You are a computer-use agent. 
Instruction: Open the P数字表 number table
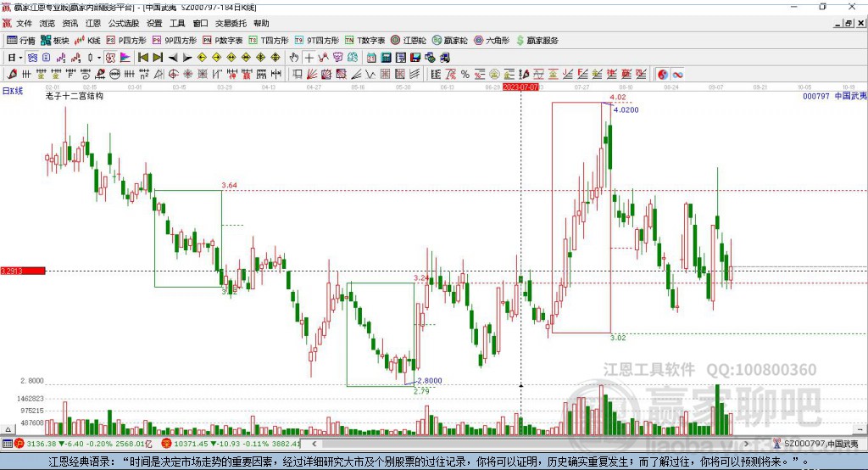tap(223, 40)
